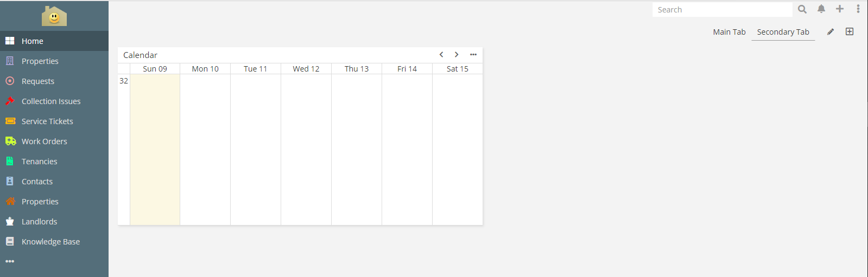Open the vertical three-dot menu
Viewport: 868px width, 277px height.
tap(858, 9)
